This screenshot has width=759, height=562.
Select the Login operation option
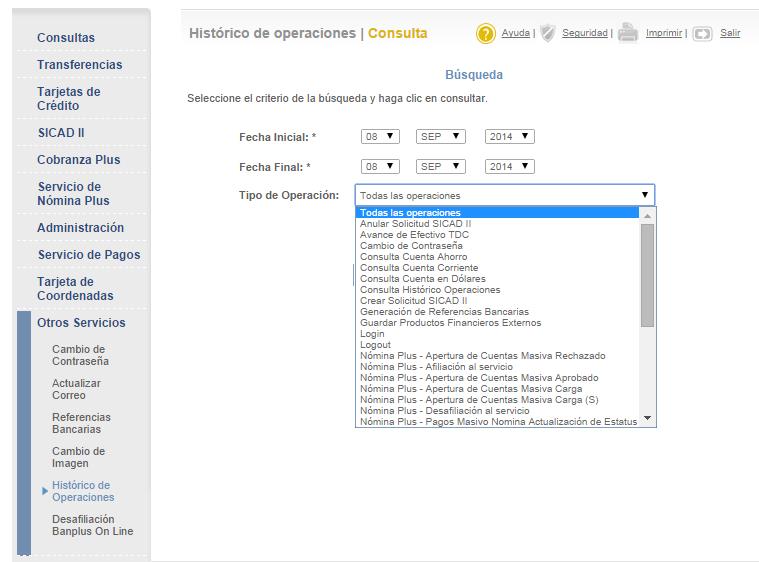click(497, 334)
